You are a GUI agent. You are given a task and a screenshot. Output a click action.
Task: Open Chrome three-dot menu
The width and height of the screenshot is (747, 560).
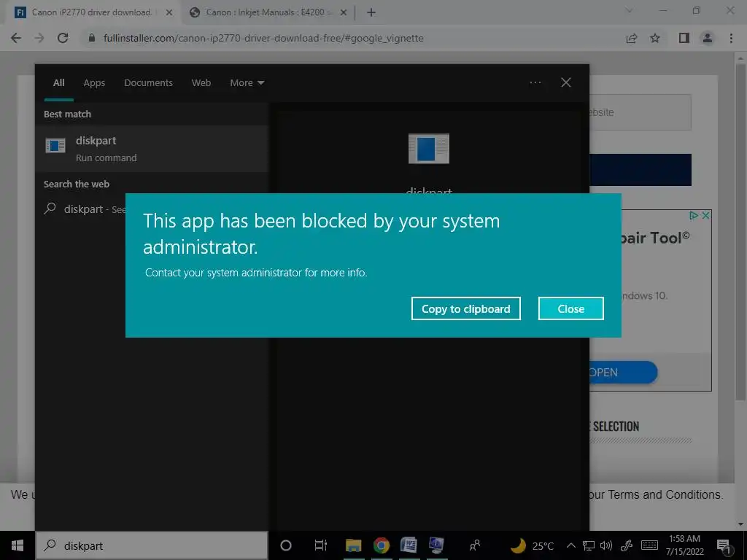pyautogui.click(x=731, y=38)
